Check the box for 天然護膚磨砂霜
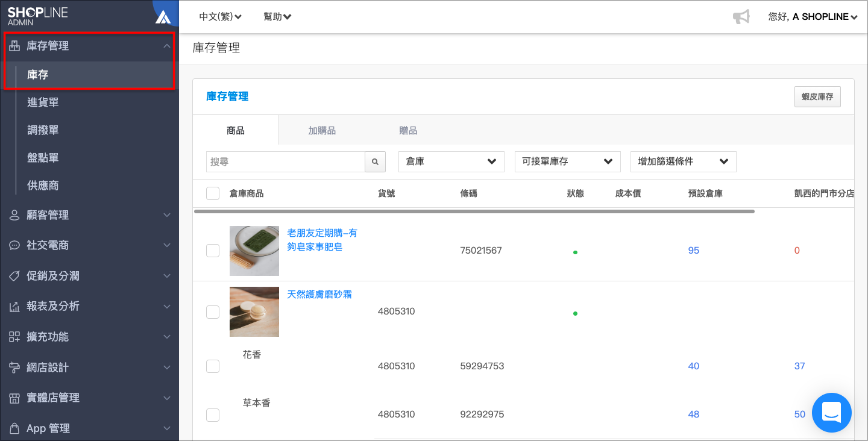Screen dimensions: 868x441 213,311
